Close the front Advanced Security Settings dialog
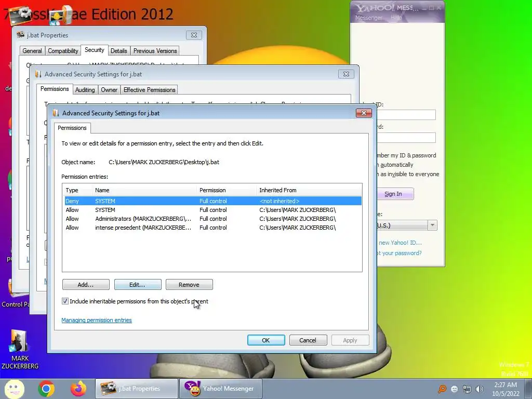This screenshot has width=532, height=399. tap(364, 113)
